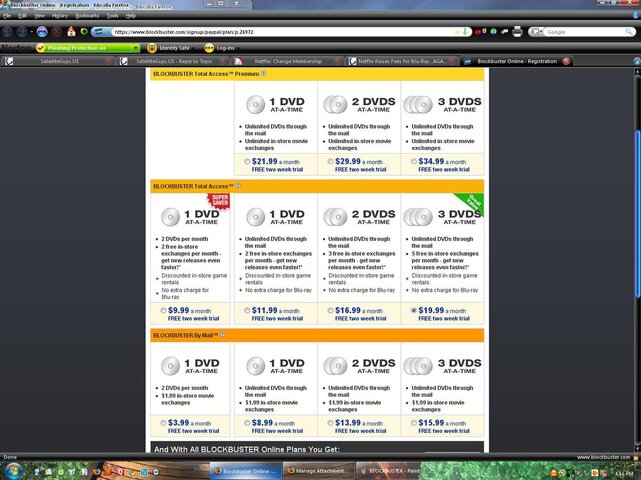
Task: Switch to BLOCKBUSTER - Paint taskbar window
Action: [390, 471]
